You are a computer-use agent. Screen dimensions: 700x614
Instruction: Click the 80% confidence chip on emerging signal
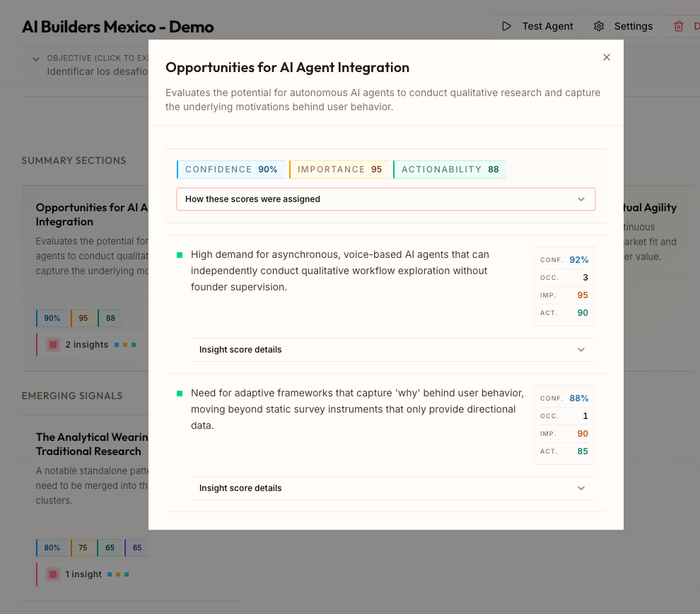pyautogui.click(x=52, y=548)
